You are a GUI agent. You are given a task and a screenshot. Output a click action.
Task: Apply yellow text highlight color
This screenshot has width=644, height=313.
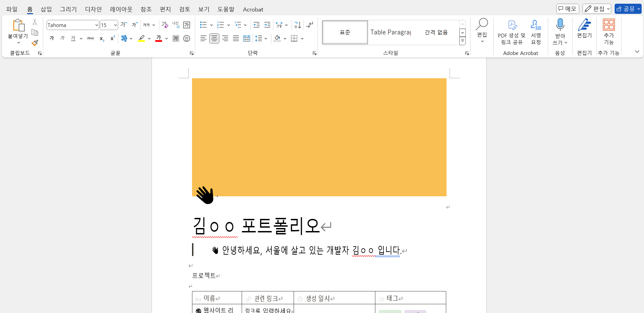(x=142, y=38)
